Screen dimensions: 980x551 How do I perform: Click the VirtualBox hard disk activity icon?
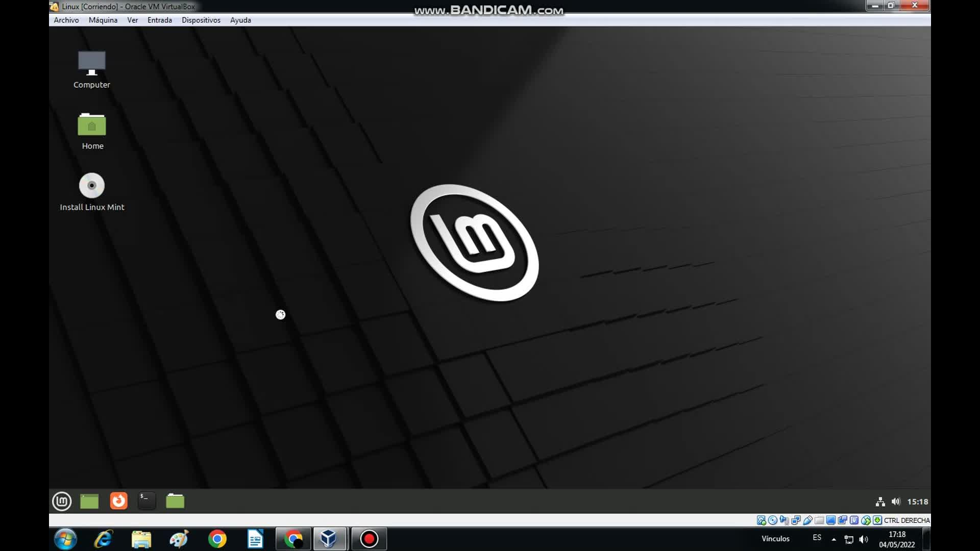(x=762, y=520)
